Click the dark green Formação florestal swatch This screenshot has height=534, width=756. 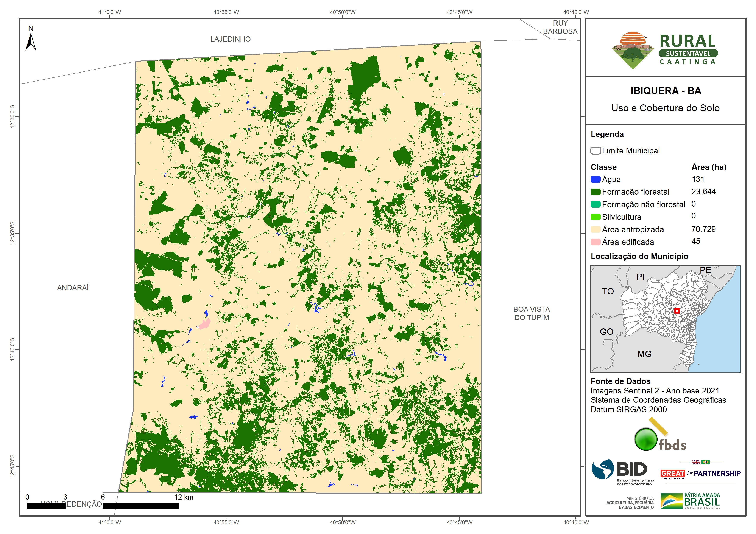[x=595, y=192]
